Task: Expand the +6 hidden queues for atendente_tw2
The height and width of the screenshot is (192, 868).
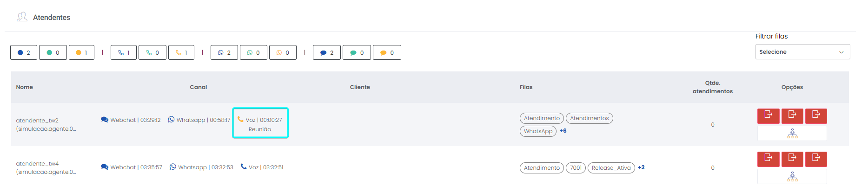Action: tap(563, 131)
